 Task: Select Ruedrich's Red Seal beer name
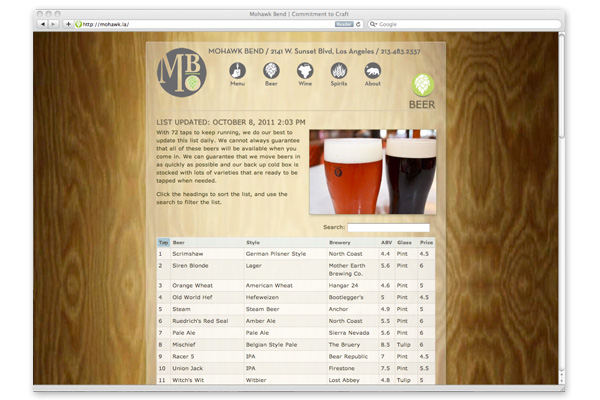(200, 321)
